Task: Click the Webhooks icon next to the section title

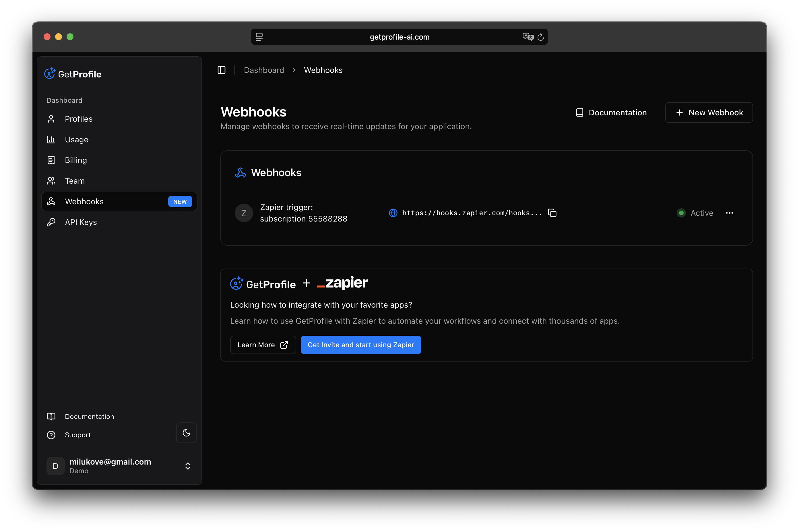Action: click(x=240, y=172)
